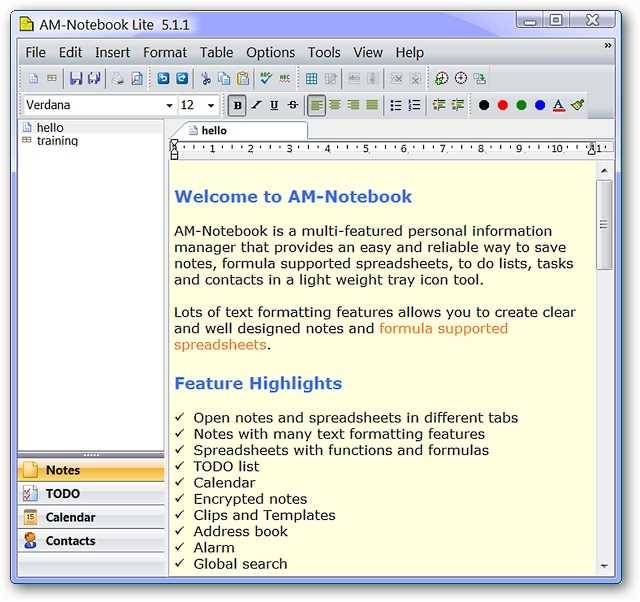Click the increase indent icon
This screenshot has width=640, height=602.
(458, 105)
